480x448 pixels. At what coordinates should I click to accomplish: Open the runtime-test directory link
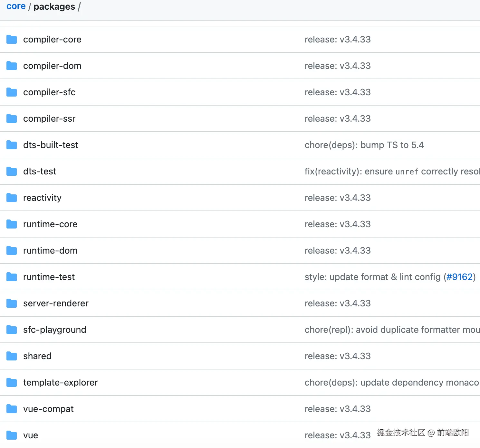(x=49, y=277)
